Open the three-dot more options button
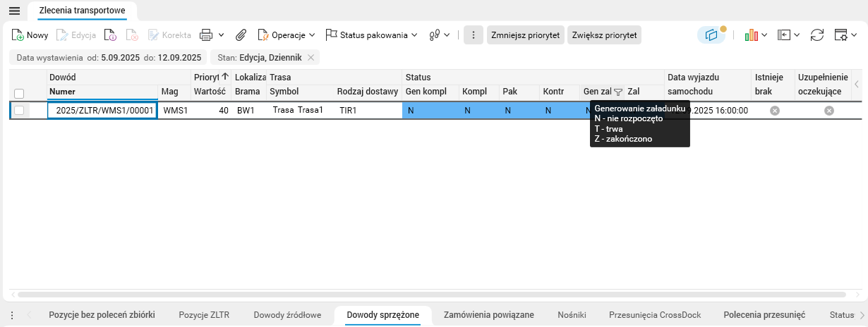 pos(474,35)
